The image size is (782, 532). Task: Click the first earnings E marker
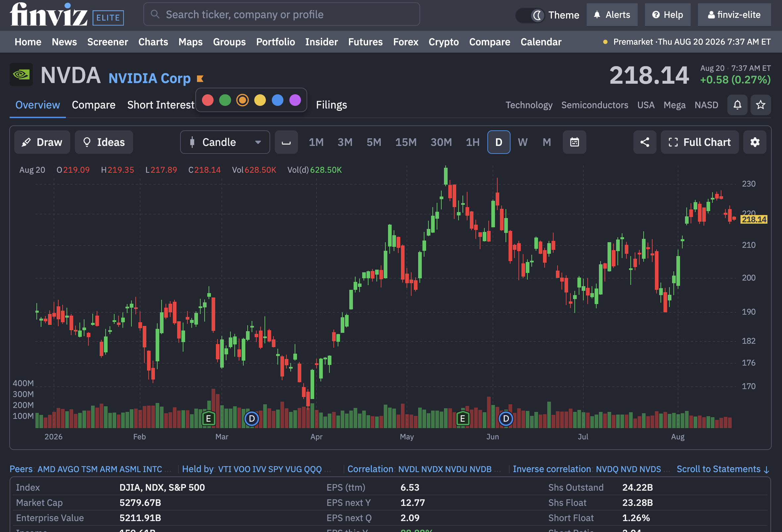209,418
